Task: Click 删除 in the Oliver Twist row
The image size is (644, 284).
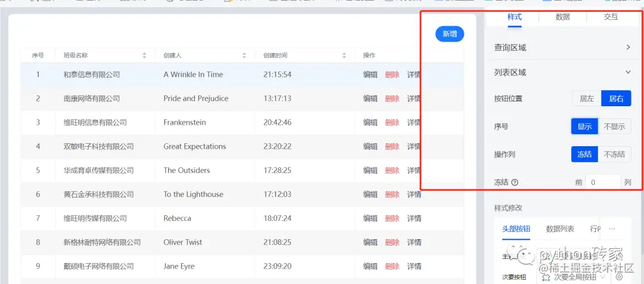Action: [x=392, y=242]
